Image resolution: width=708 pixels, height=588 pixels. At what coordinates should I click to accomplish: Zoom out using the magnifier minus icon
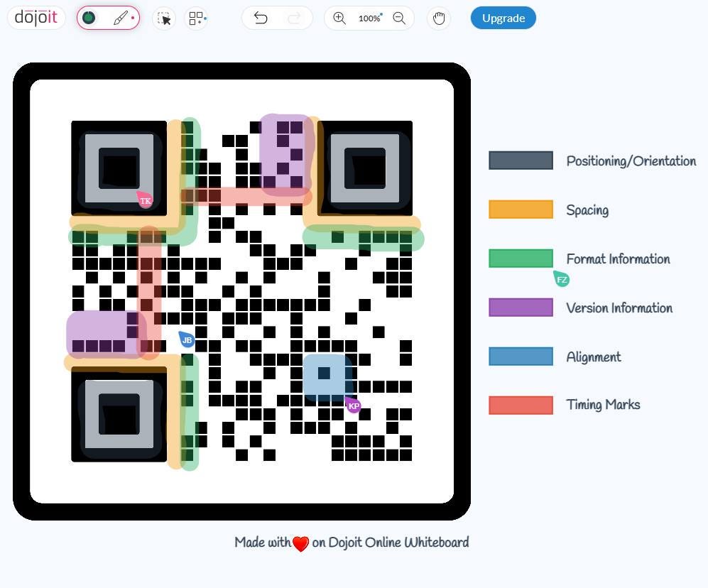click(x=399, y=18)
